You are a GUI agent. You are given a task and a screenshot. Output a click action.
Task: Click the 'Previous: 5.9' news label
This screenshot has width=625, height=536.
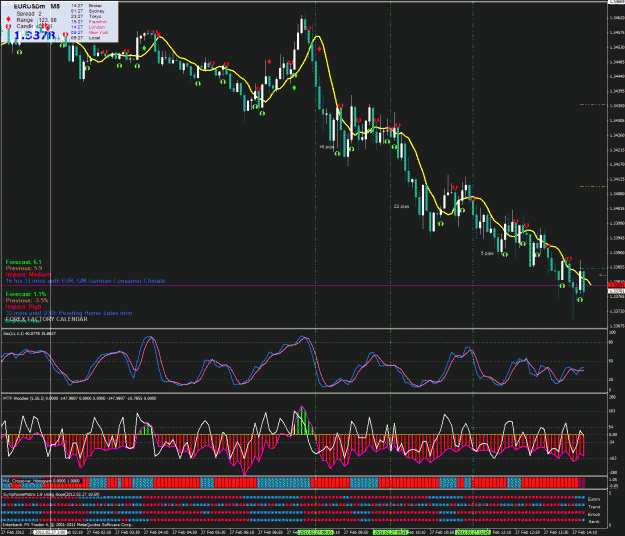coord(24,268)
